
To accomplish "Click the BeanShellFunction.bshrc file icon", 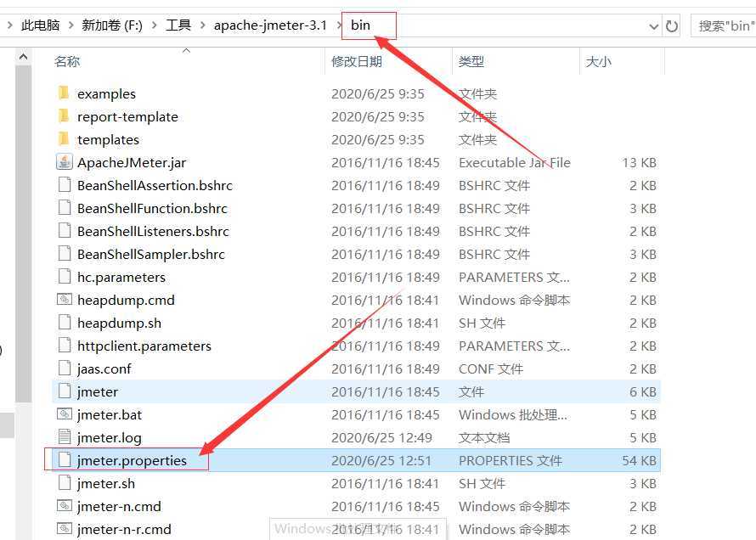I will click(64, 208).
